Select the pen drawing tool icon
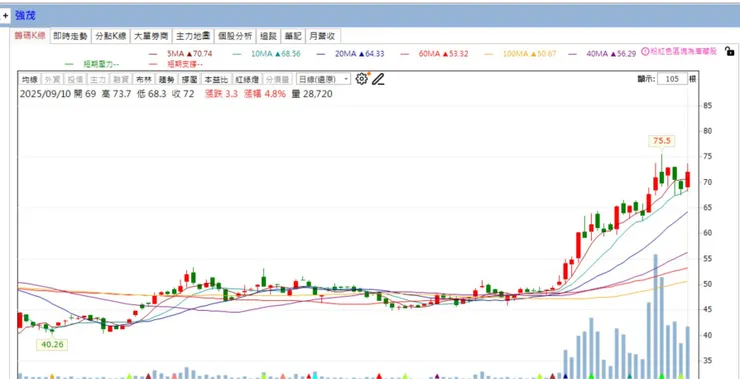The height and width of the screenshot is (379, 740). point(378,79)
